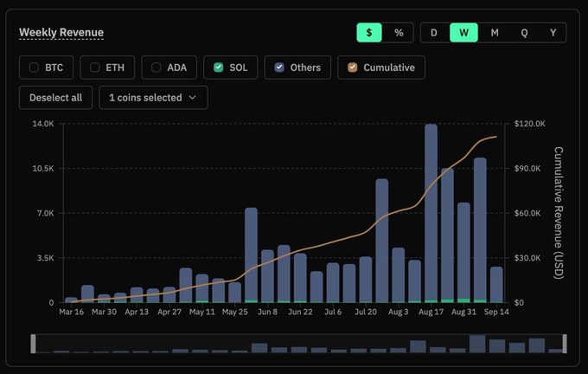The image size is (588, 374).
Task: Click the 'Jul 20' axis label
Action: 366,312
